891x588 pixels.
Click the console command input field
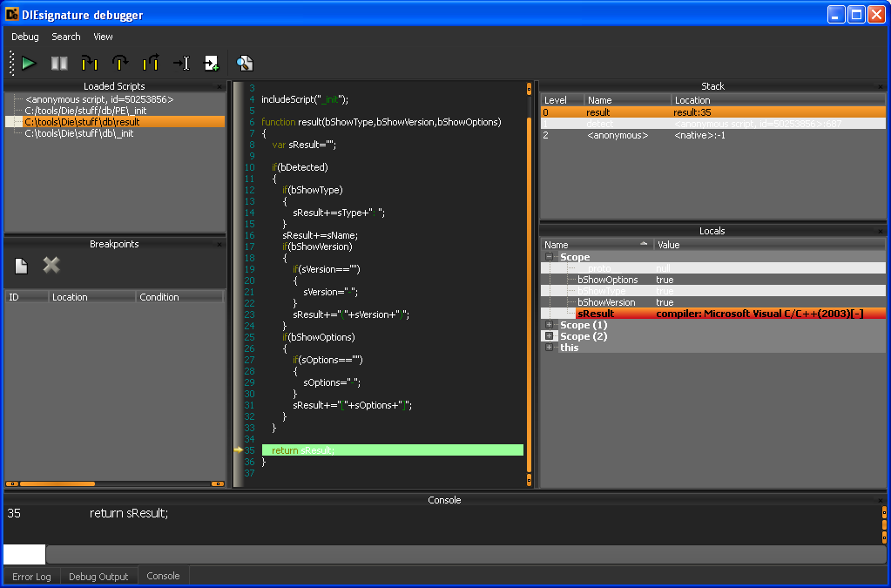(x=466, y=554)
